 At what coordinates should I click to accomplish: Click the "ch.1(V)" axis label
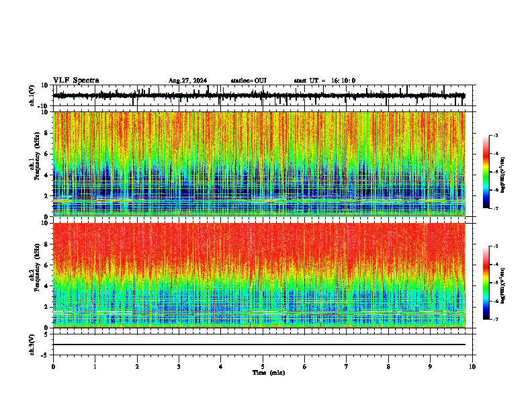[x=32, y=96]
